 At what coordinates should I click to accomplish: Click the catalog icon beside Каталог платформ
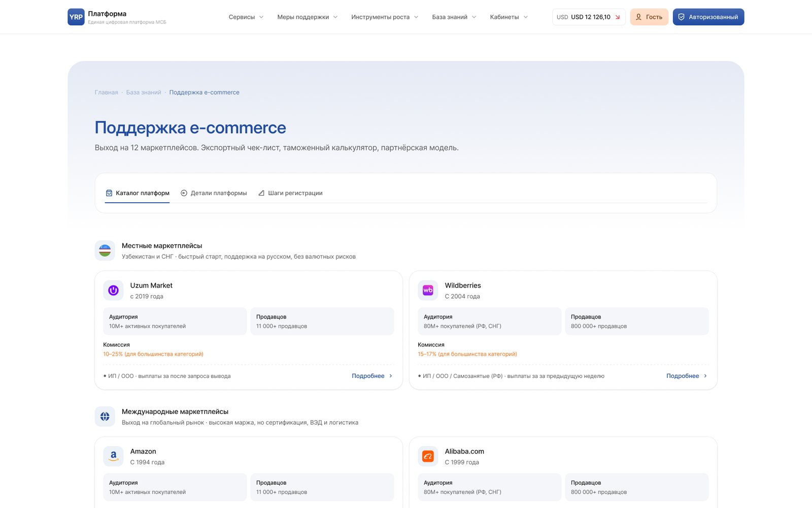coord(109,193)
